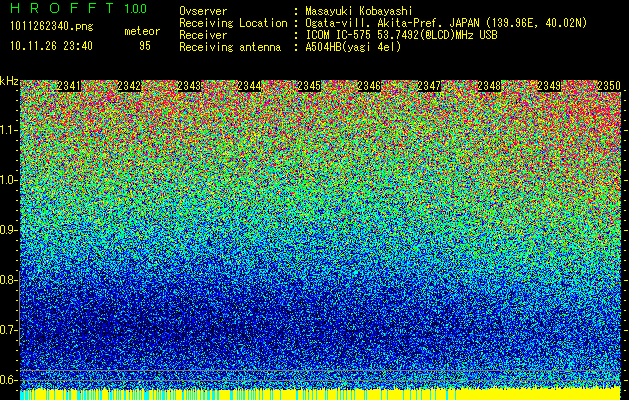This screenshot has width=629, height=400.
Task: Click the Receiving antenna label
Action: [x=230, y=47]
